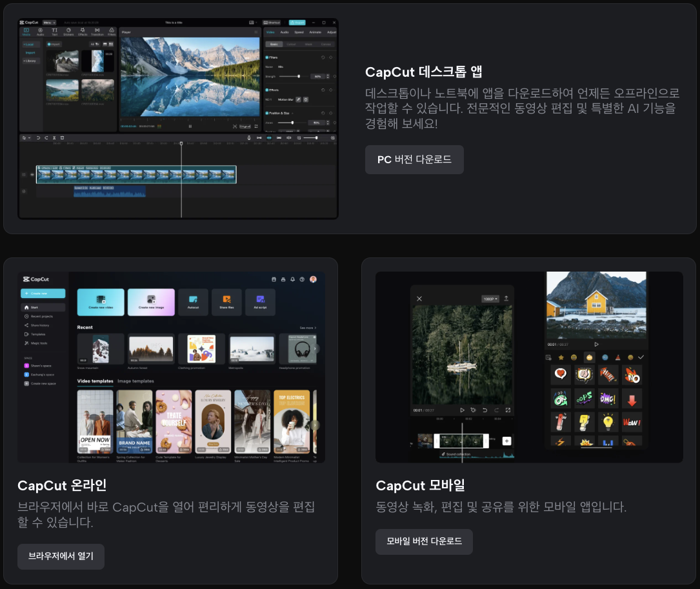The image size is (700, 589).
Task: Delete the Motion blur effect with trash icon
Action: pos(306,99)
